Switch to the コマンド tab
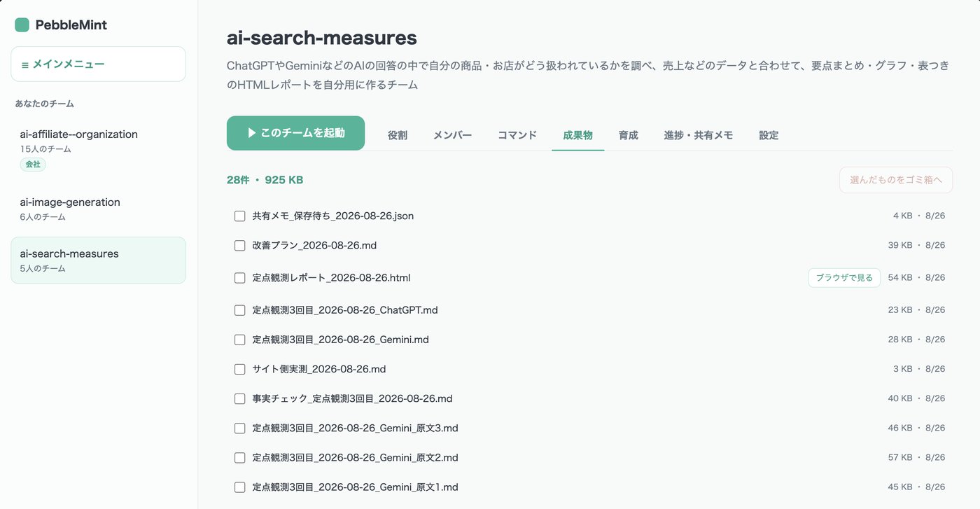The image size is (980, 509). pyautogui.click(x=517, y=135)
